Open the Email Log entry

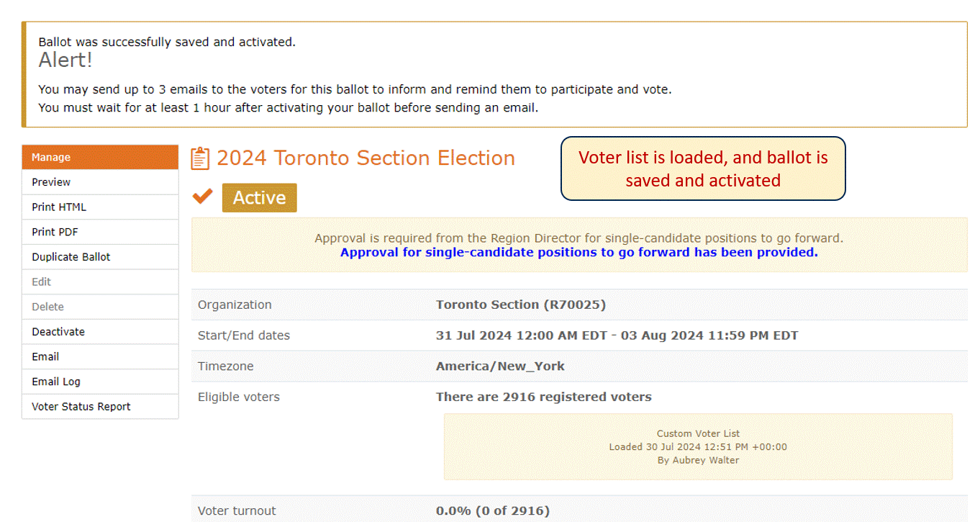(100, 382)
